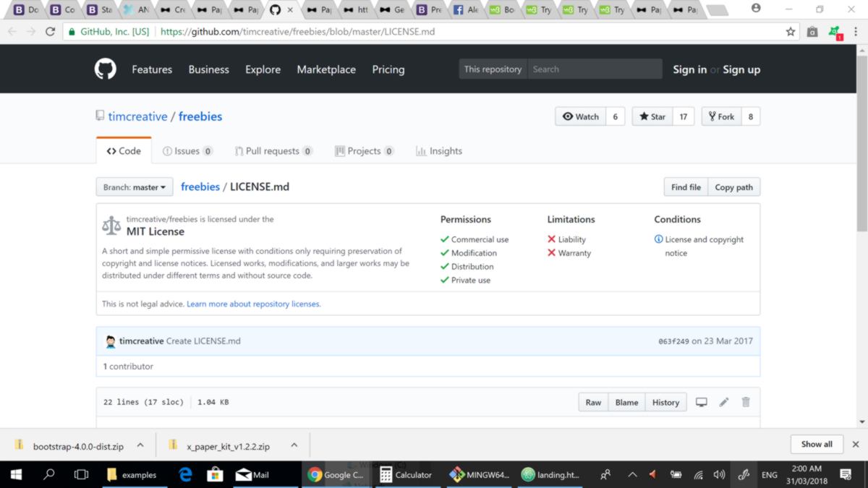Open the Pricing page
This screenshot has width=868, height=488.
click(388, 69)
